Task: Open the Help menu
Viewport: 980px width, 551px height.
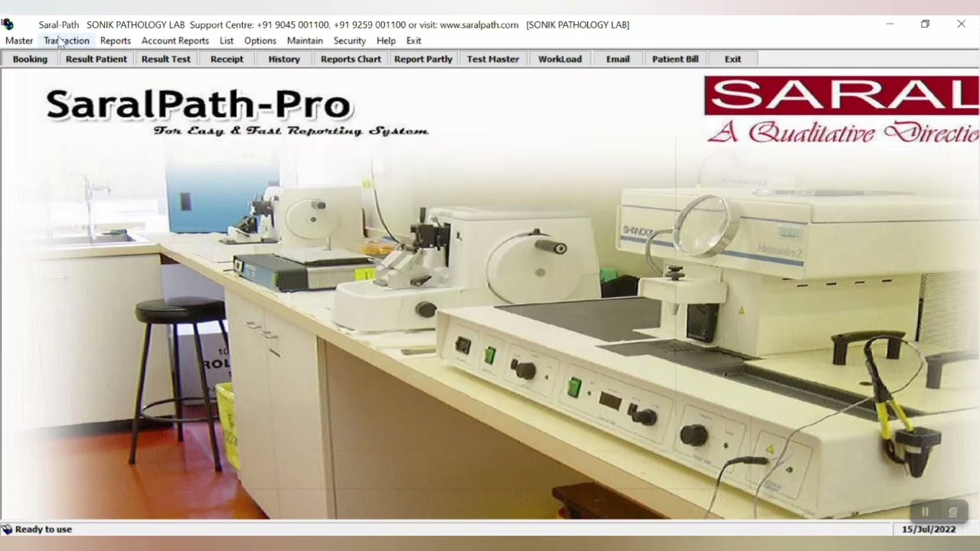Action: [x=387, y=41]
